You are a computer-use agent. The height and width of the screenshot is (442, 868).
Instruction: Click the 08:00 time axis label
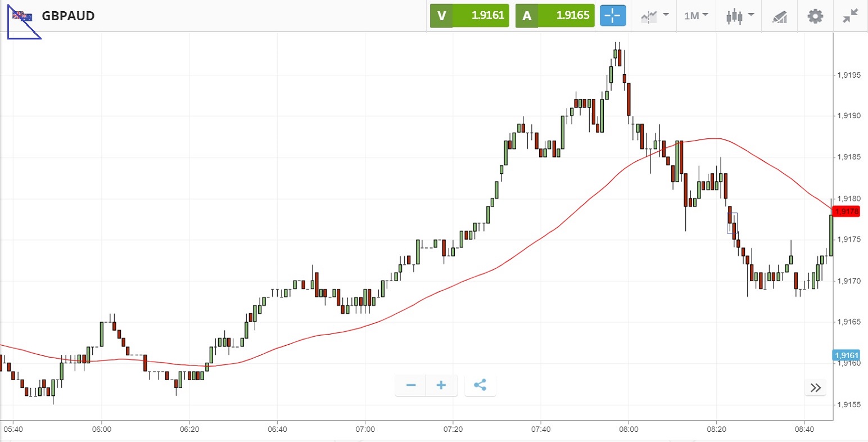pyautogui.click(x=629, y=430)
